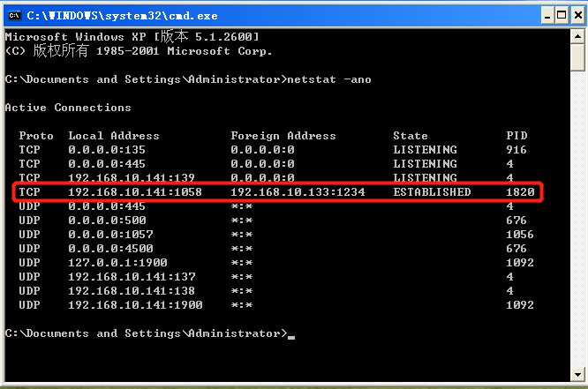Screen dimensions: 588x389
Task: Click UDP local address 0.0.0.0:1057
Action: (x=110, y=235)
